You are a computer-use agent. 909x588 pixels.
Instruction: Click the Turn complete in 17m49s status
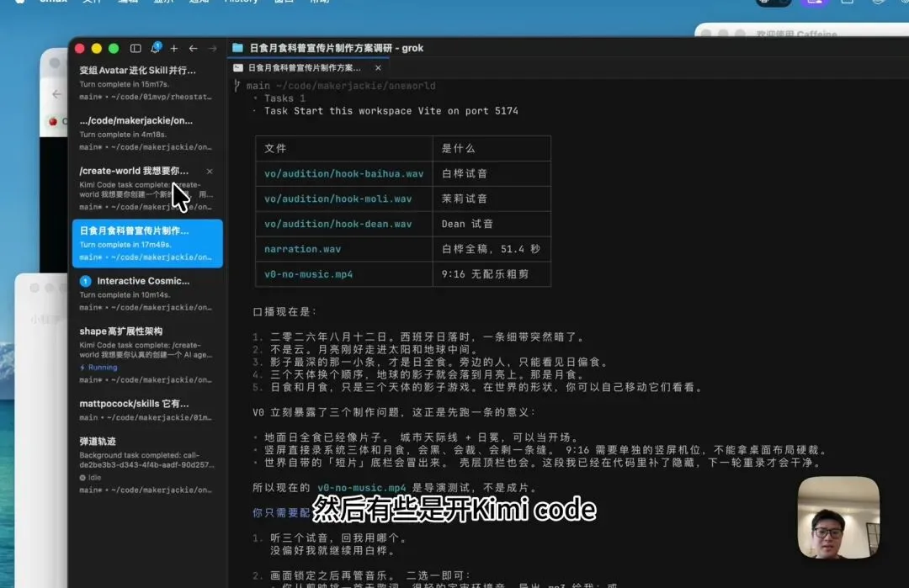pyautogui.click(x=125, y=245)
